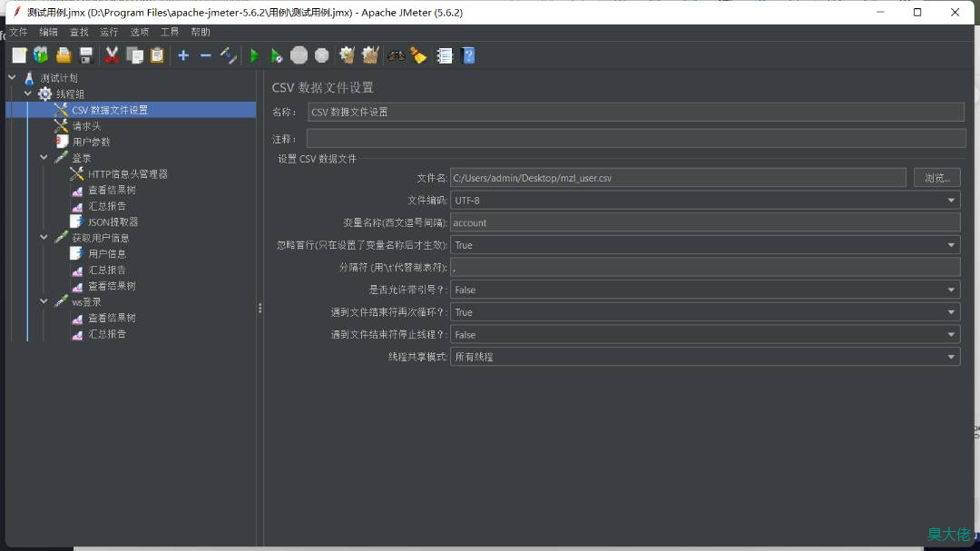Select 汇总报告 under 登录
The image size is (980, 551).
pos(107,206)
